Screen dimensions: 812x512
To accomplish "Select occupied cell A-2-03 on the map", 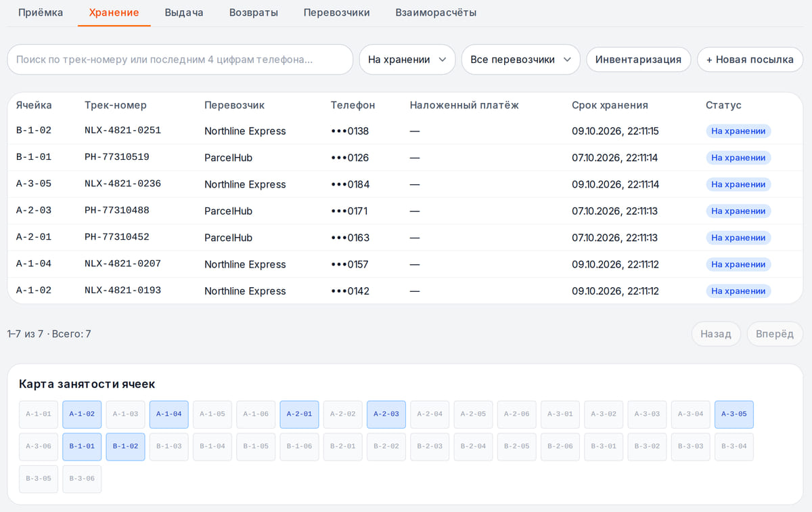I will click(386, 414).
